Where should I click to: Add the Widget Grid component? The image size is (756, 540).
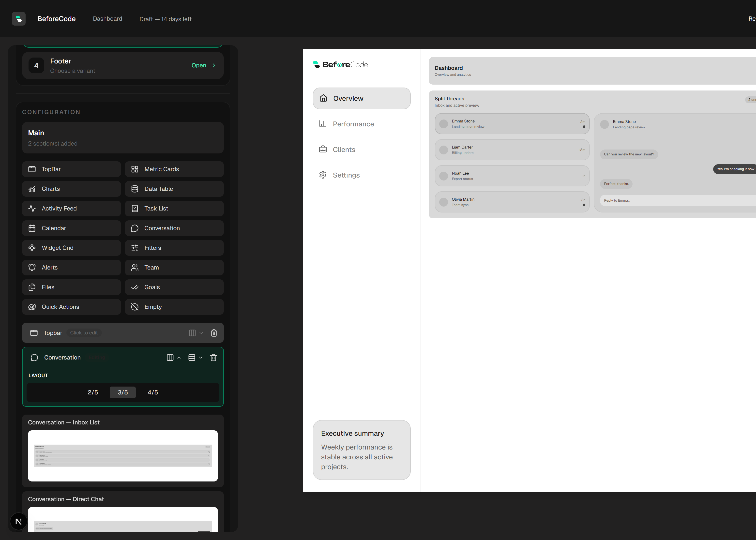pyautogui.click(x=72, y=248)
